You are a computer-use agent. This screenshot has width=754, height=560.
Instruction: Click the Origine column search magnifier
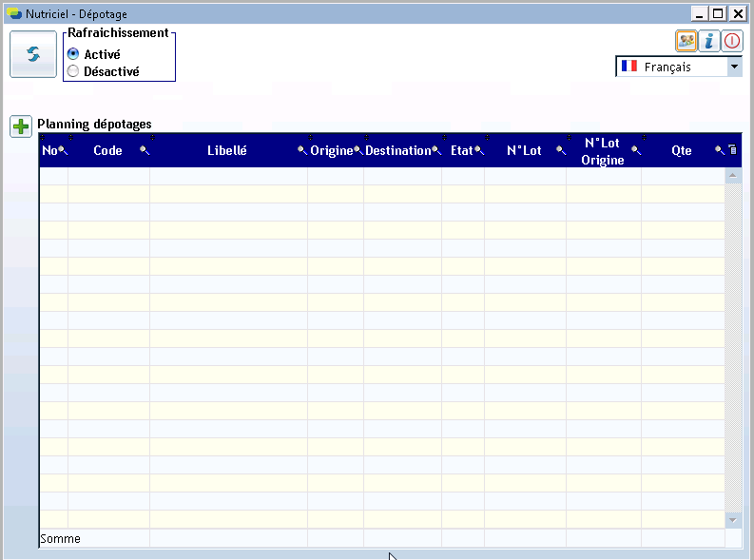(x=358, y=151)
